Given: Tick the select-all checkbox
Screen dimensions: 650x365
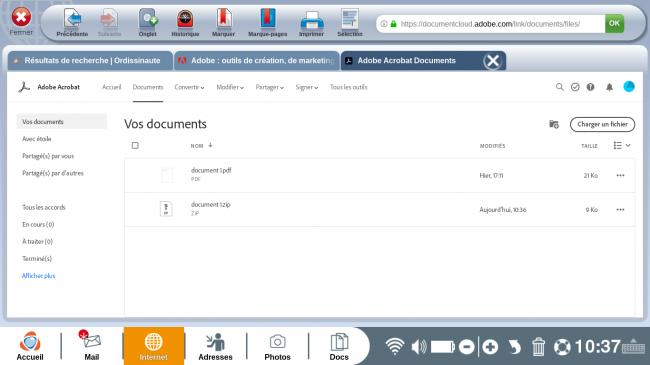Looking at the screenshot, I should [135, 146].
